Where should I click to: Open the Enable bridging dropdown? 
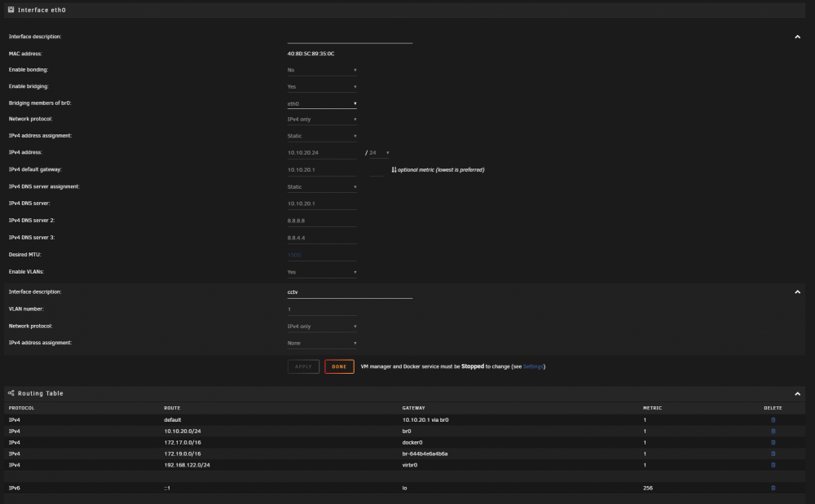click(x=322, y=86)
